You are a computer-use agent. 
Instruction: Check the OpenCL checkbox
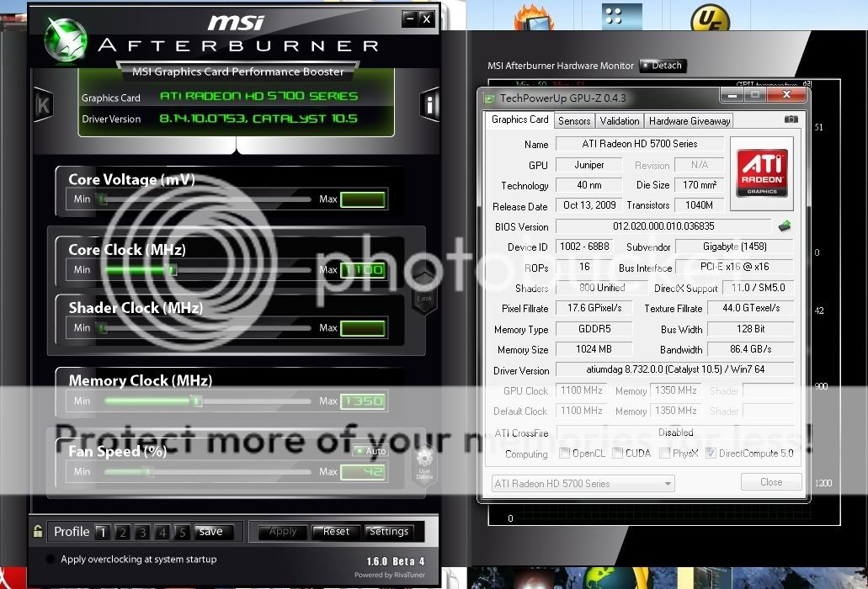point(565,454)
